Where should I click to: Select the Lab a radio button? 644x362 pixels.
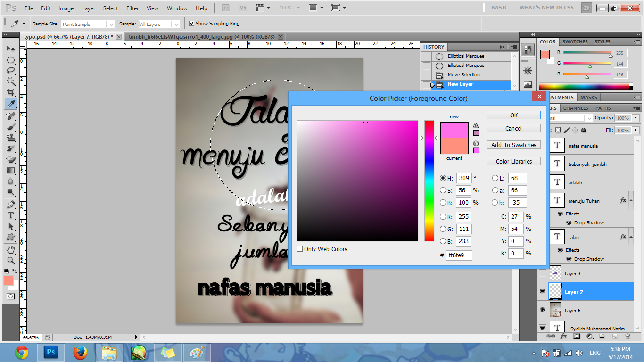point(495,190)
